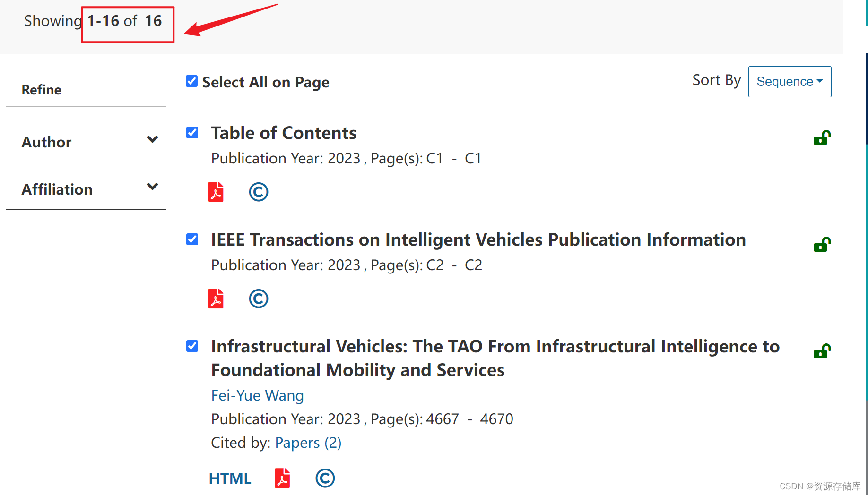The width and height of the screenshot is (868, 495).
Task: Click Publication Year 2023 Pages C1 text
Action: (346, 158)
